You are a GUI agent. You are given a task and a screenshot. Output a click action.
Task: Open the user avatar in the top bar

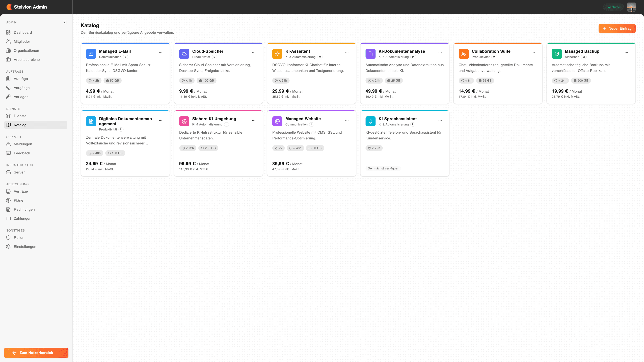point(631,7)
